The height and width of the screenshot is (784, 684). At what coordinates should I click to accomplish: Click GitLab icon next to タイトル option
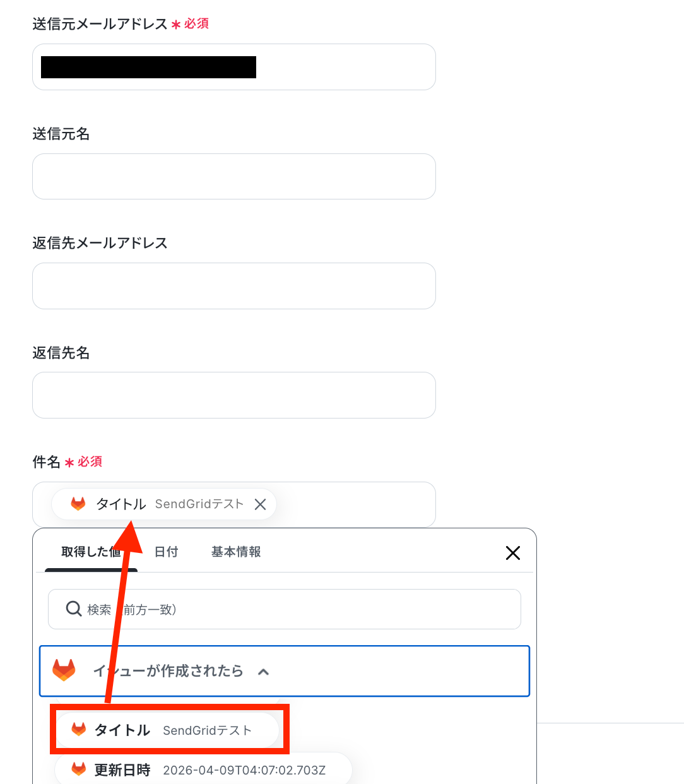pos(79,730)
